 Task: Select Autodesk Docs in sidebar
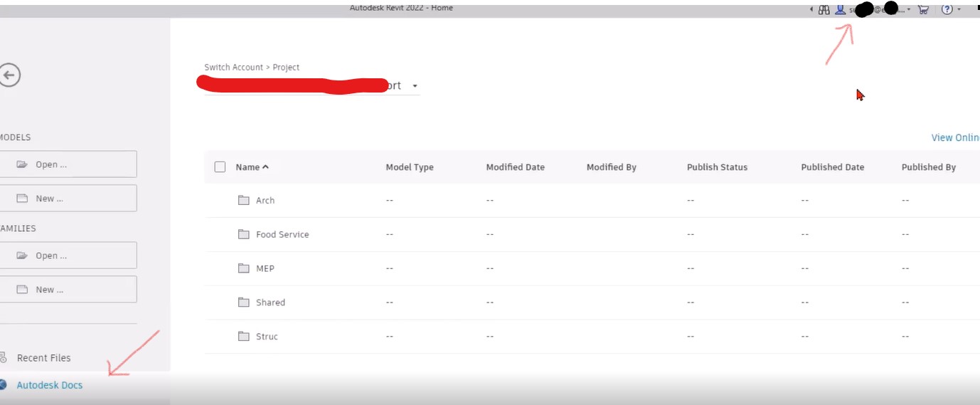coord(50,385)
